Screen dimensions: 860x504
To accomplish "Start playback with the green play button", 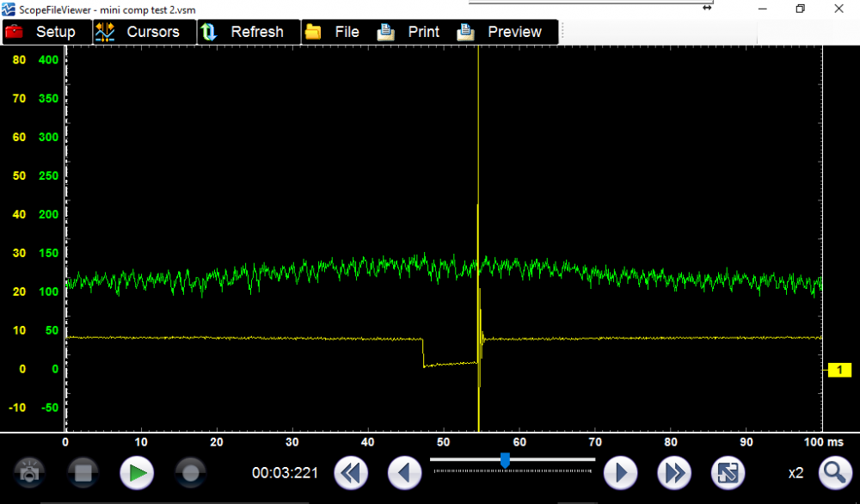I will pyautogui.click(x=137, y=473).
